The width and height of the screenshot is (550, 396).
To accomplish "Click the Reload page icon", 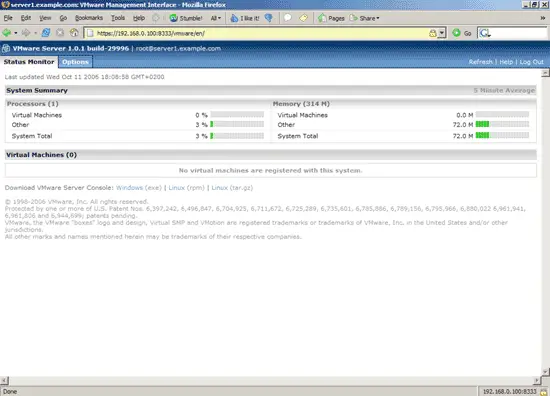I will (46, 33).
